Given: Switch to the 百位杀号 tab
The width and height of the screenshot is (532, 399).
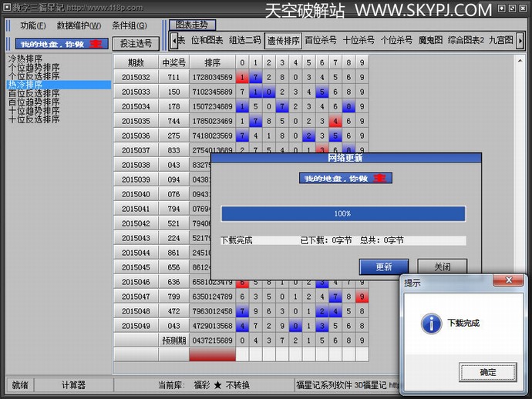Looking at the screenshot, I should point(320,41).
